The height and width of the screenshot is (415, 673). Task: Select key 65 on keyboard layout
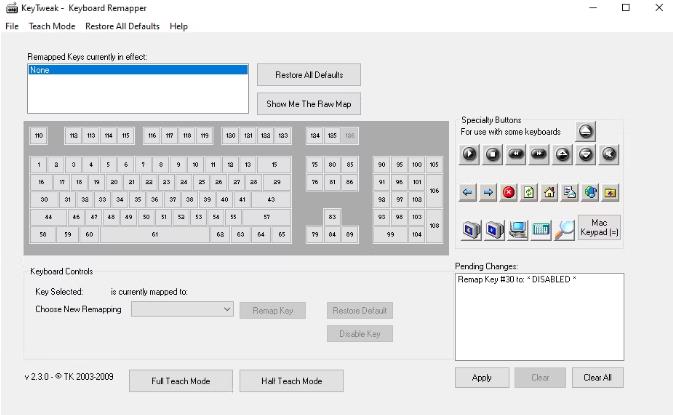[x=282, y=234]
